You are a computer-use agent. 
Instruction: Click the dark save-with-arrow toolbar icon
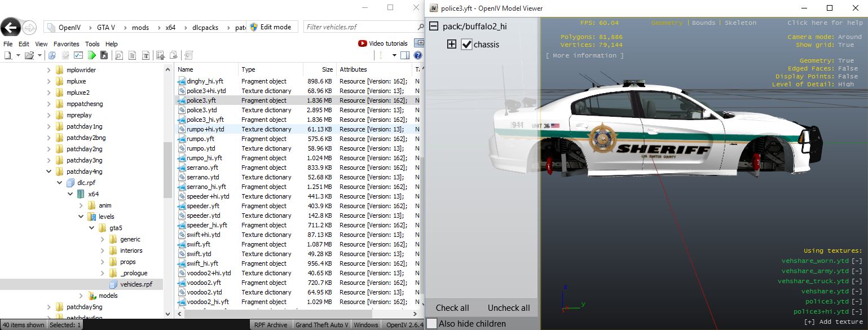click(x=104, y=55)
